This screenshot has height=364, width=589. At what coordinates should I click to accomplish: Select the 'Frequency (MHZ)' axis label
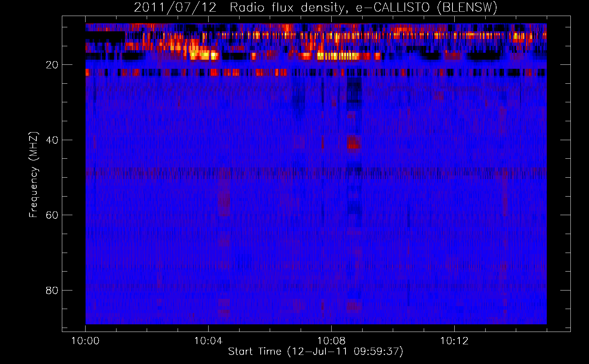[x=33, y=175]
